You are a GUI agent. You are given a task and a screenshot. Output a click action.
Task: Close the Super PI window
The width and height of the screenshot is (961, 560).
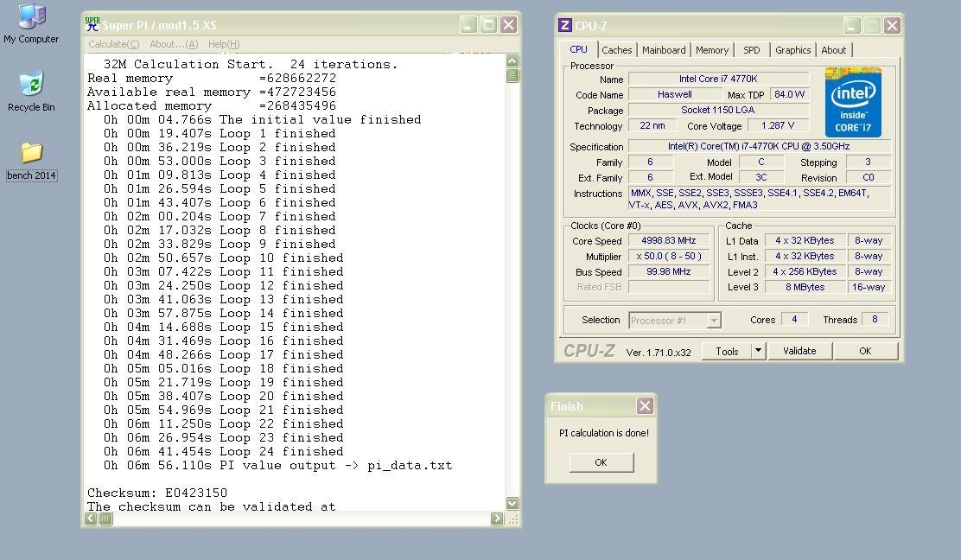(x=509, y=25)
